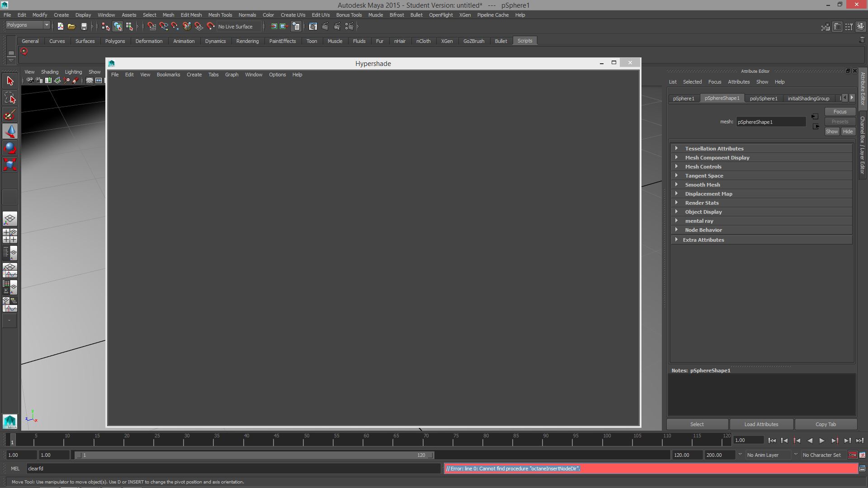The height and width of the screenshot is (488, 868).
Task: Activate the Paint Selection tool
Action: click(10, 115)
